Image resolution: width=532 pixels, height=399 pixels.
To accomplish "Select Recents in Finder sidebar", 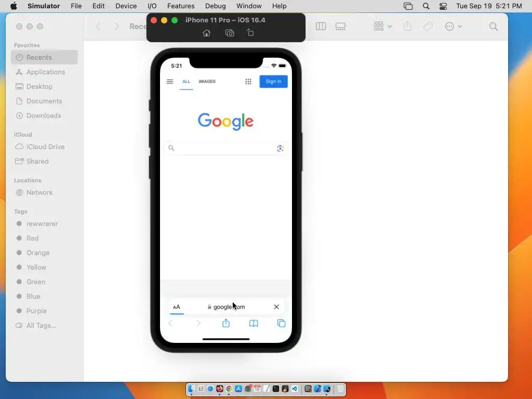I will (x=45, y=57).
